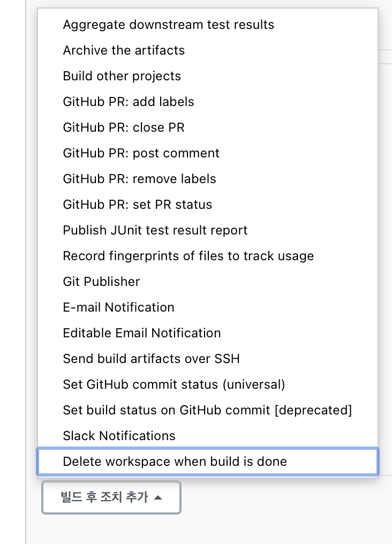The height and width of the screenshot is (544, 392).
Task: Choose Set GitHub commit status (universal)
Action: pyautogui.click(x=207, y=384)
